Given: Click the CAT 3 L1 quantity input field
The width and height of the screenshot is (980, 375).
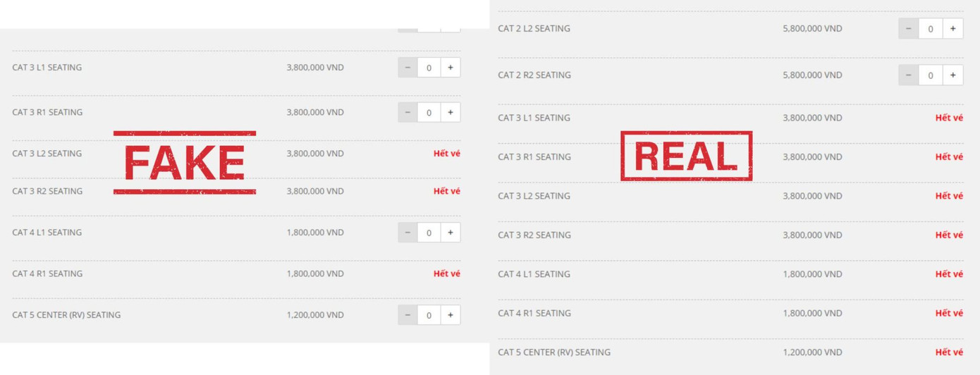Looking at the screenshot, I should tap(429, 68).
